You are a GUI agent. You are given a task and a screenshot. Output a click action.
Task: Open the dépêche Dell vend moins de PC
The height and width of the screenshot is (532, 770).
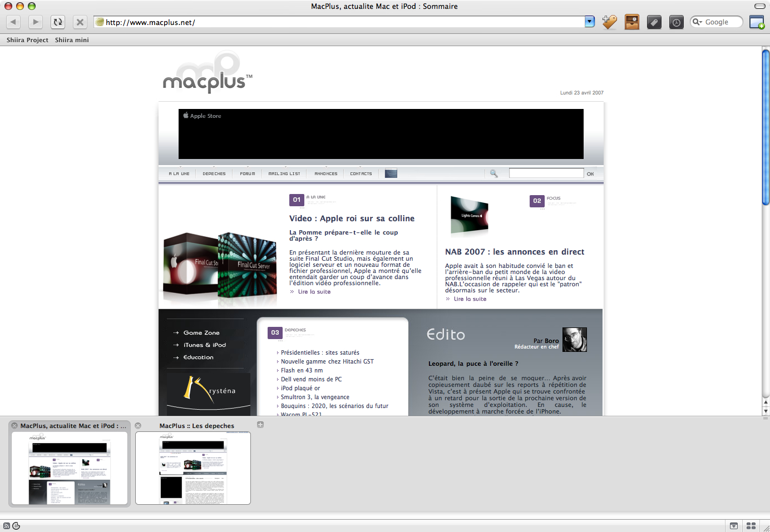coord(311,379)
